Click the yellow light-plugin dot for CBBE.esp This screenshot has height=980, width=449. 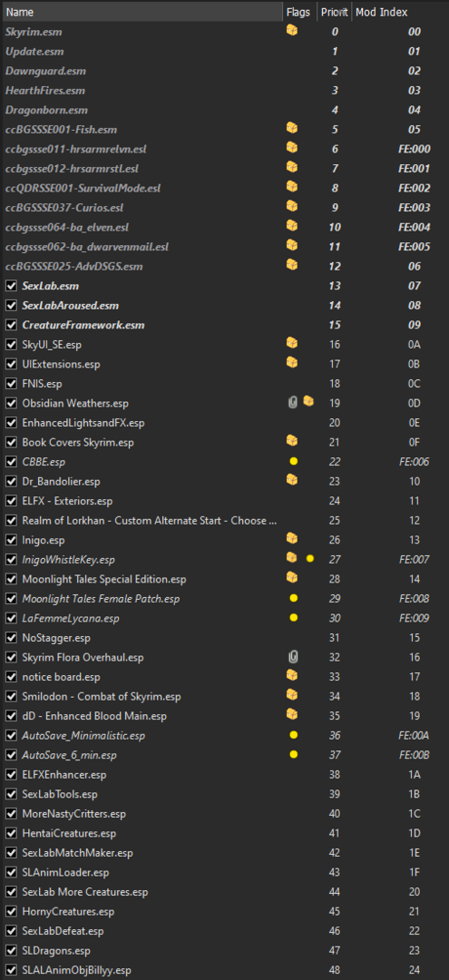click(x=294, y=461)
